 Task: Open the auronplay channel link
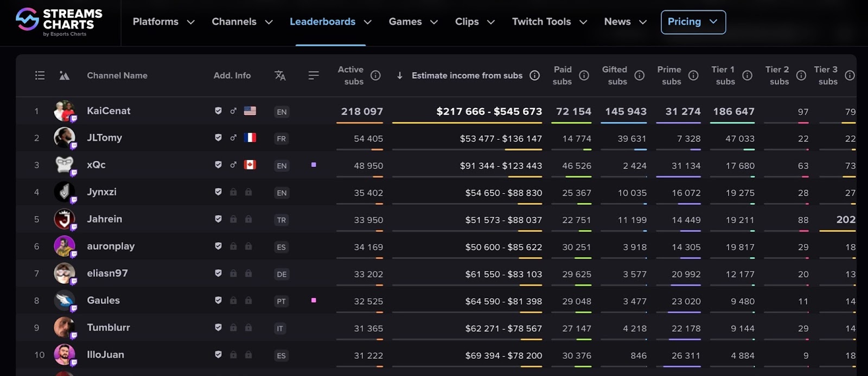(x=111, y=246)
